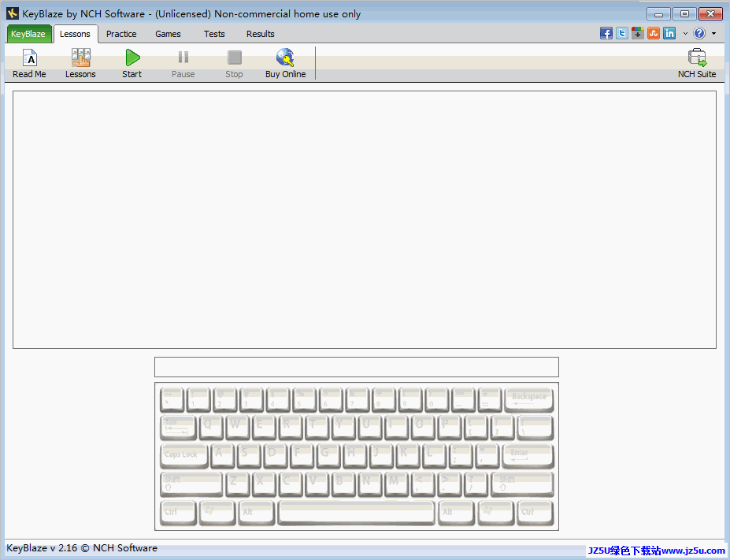Click the Tab key on the virtual keyboard
This screenshot has width=730, height=560.
[x=178, y=428]
